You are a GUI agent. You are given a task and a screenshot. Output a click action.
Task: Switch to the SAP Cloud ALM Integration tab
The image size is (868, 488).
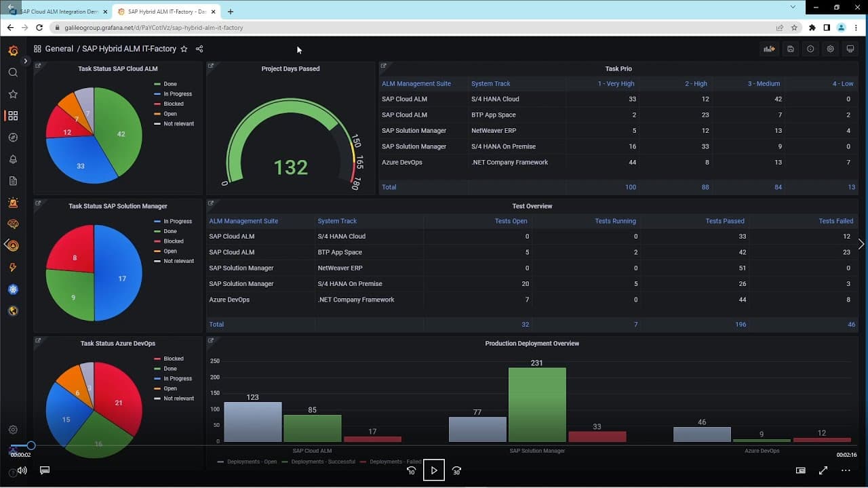pos(58,12)
